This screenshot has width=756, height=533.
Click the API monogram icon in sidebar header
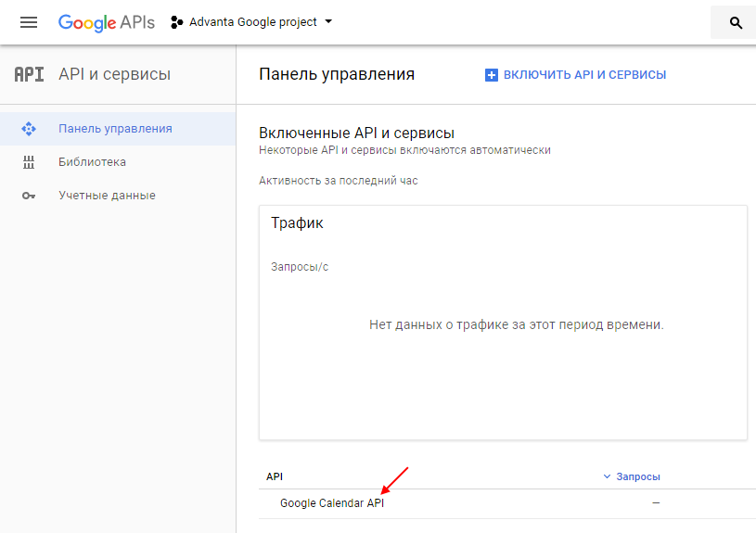[29, 74]
